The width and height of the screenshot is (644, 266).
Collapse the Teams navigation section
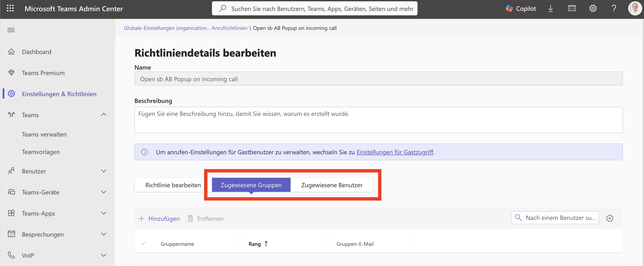103,115
